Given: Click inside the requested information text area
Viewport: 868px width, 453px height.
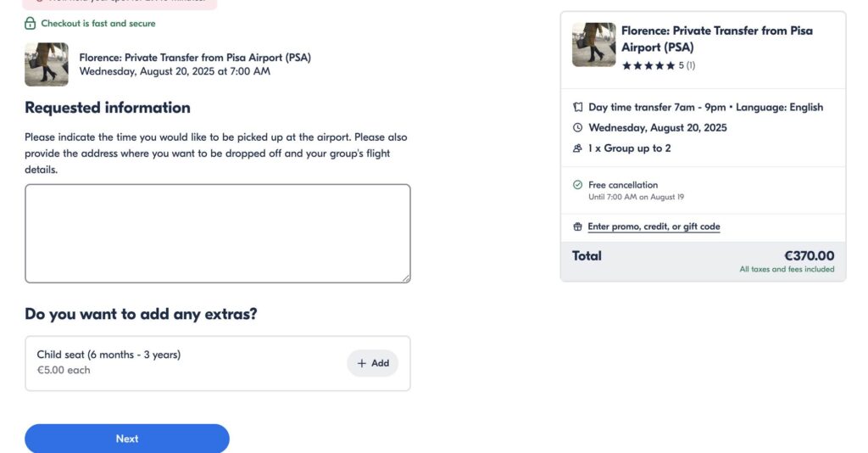Looking at the screenshot, I should click(217, 233).
